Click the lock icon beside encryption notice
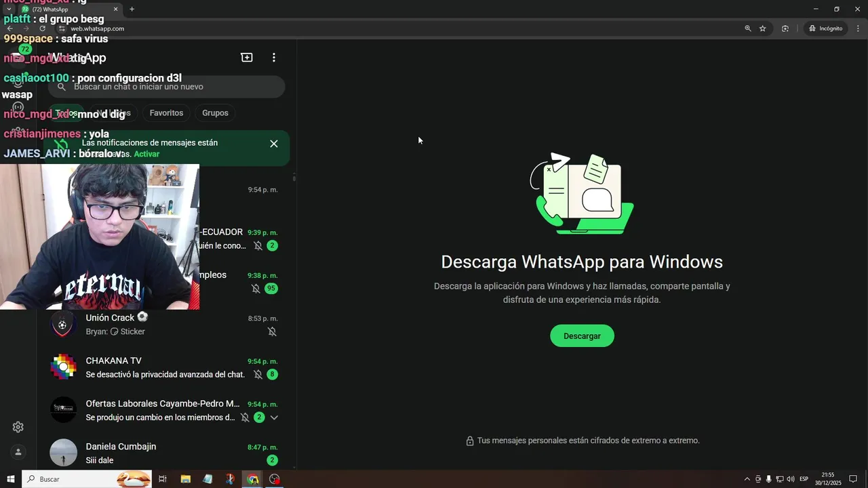Screen dimensions: 868x488 tap(469, 441)
